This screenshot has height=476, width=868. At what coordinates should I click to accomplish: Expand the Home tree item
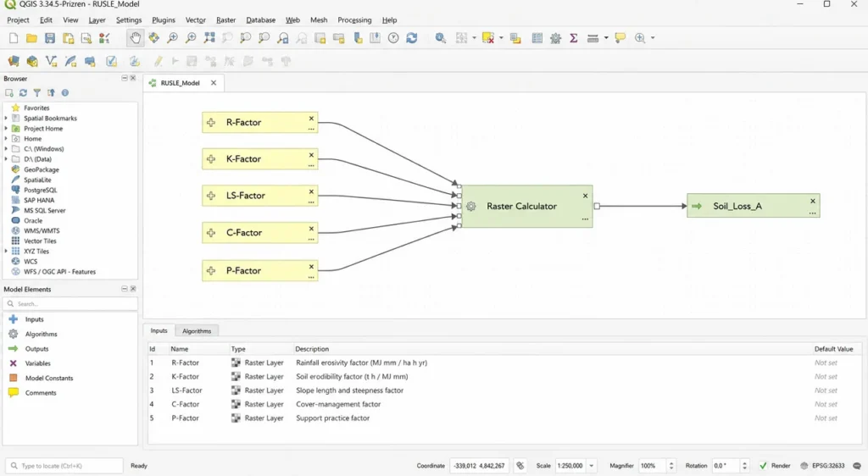6,139
